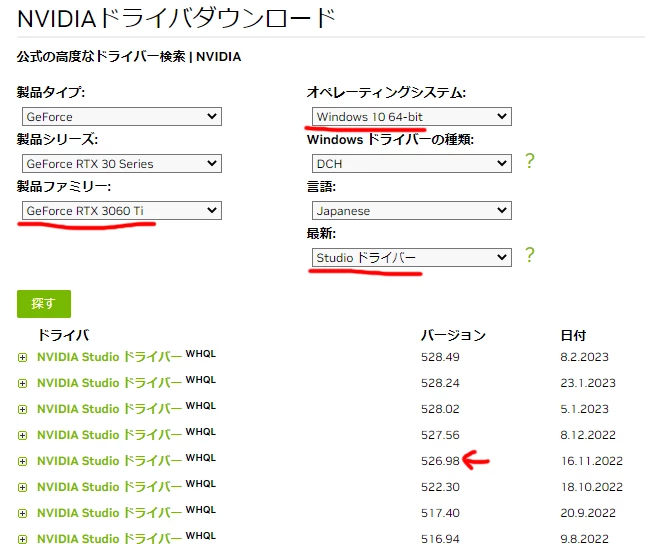The image size is (645, 544).
Task: Click the 製品シリーズ: label
Action: tap(57, 139)
